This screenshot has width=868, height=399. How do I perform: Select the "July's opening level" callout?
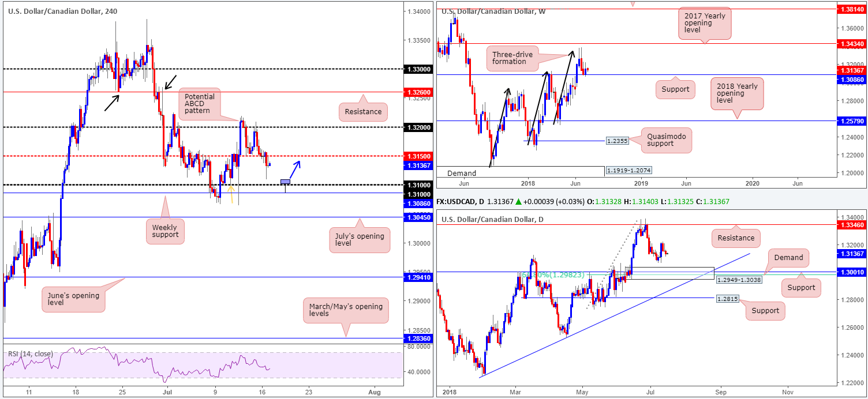(360, 239)
